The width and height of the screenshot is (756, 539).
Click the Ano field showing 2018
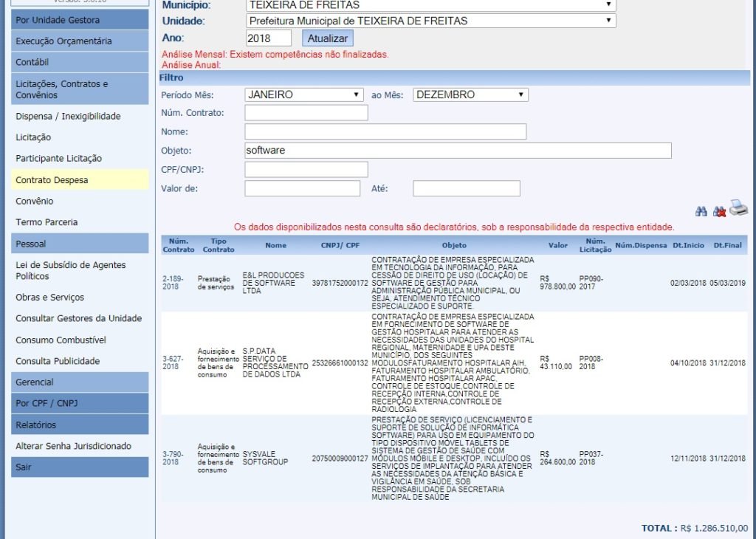coord(269,38)
